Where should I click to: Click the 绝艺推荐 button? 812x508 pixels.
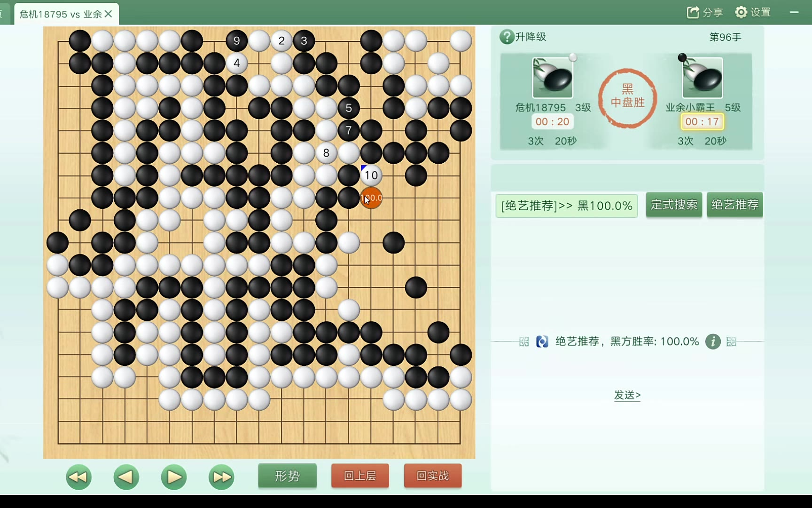pos(735,205)
